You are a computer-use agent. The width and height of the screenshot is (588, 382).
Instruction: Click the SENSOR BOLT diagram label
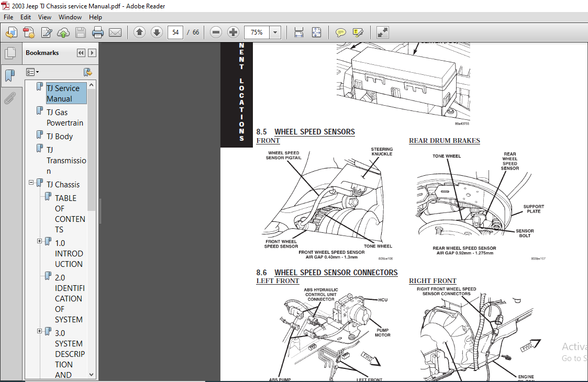[525, 233]
